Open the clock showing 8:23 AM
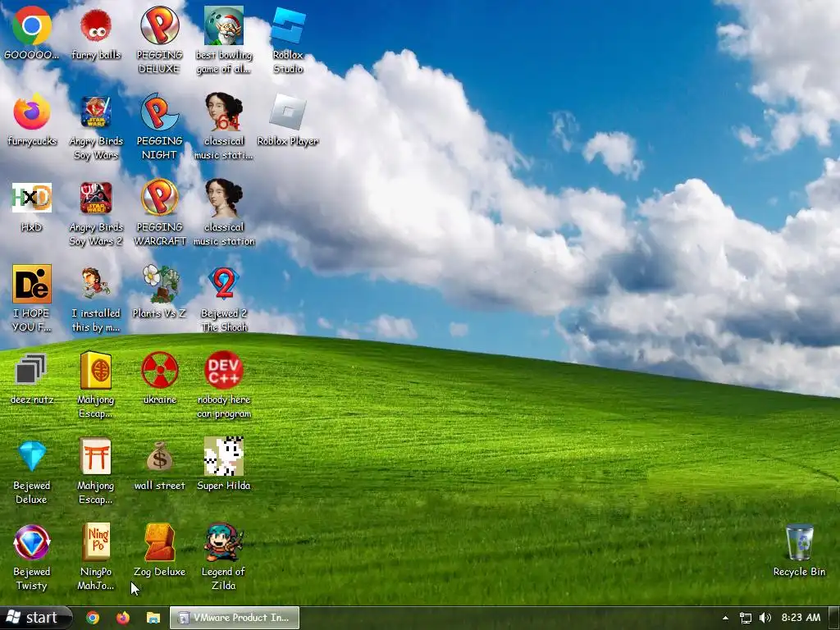The image size is (840, 630). coord(801,618)
